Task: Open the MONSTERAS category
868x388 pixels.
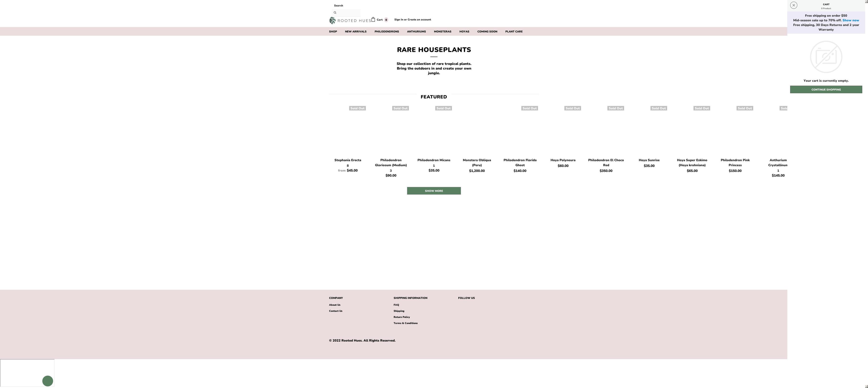Action: point(442,32)
